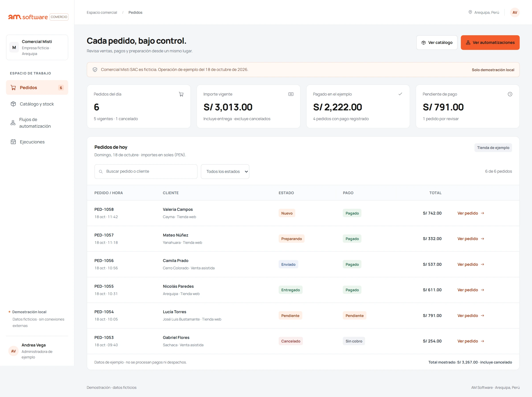Open the Todos los estados dropdown

225,172
